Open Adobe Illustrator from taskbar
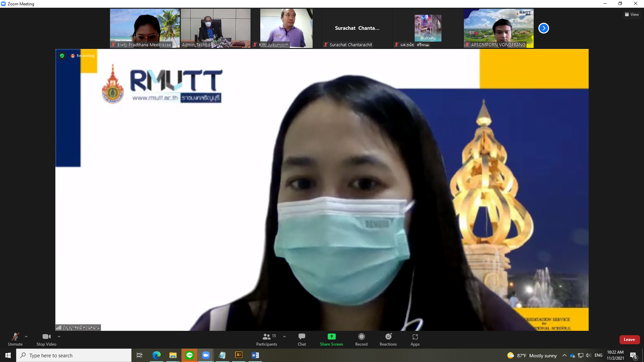This screenshot has width=644, height=362. click(239, 355)
